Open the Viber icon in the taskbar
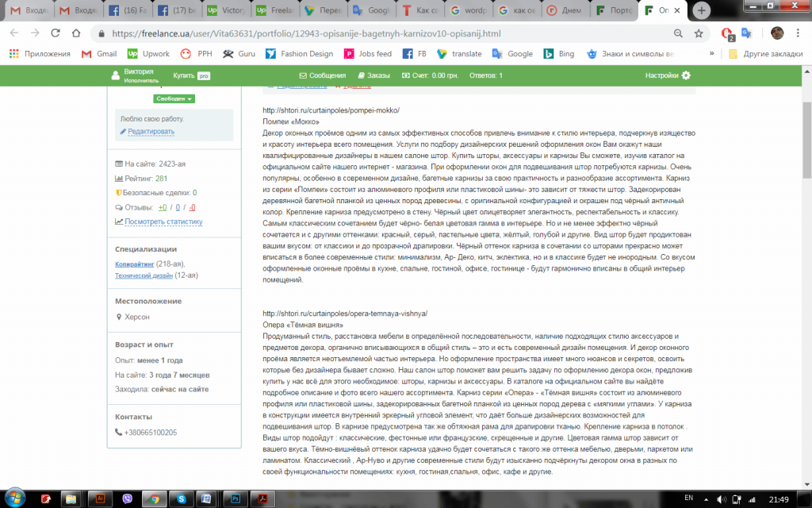Viewport: 812px width, 508px height. point(128,498)
